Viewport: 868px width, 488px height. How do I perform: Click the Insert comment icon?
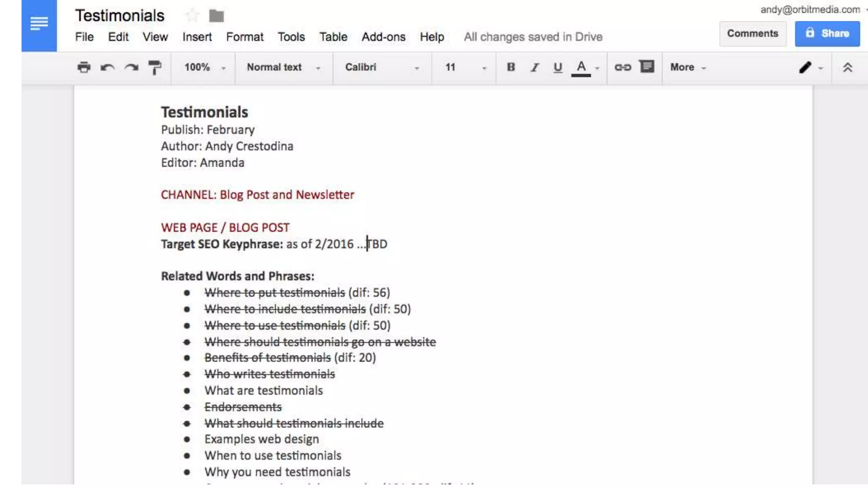click(x=647, y=67)
